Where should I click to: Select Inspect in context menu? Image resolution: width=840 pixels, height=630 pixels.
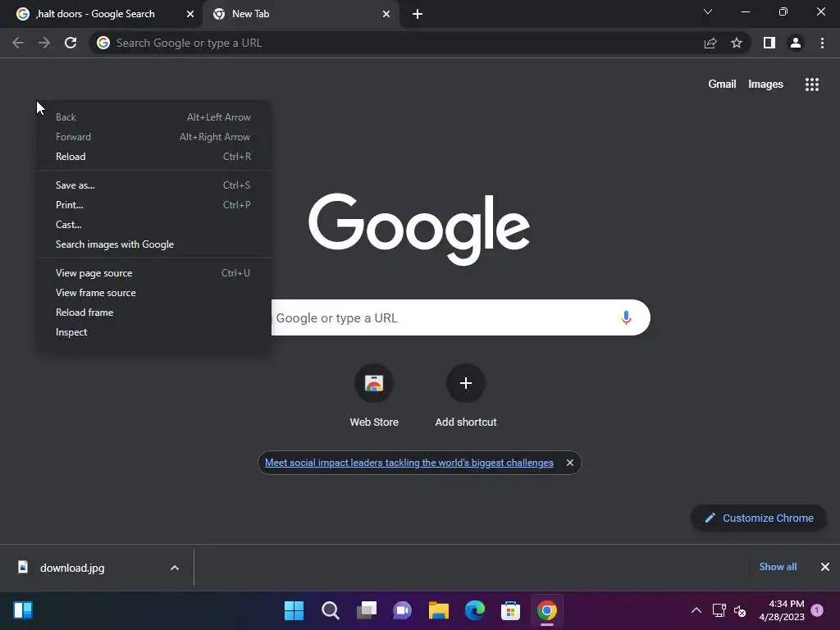[153, 332]
